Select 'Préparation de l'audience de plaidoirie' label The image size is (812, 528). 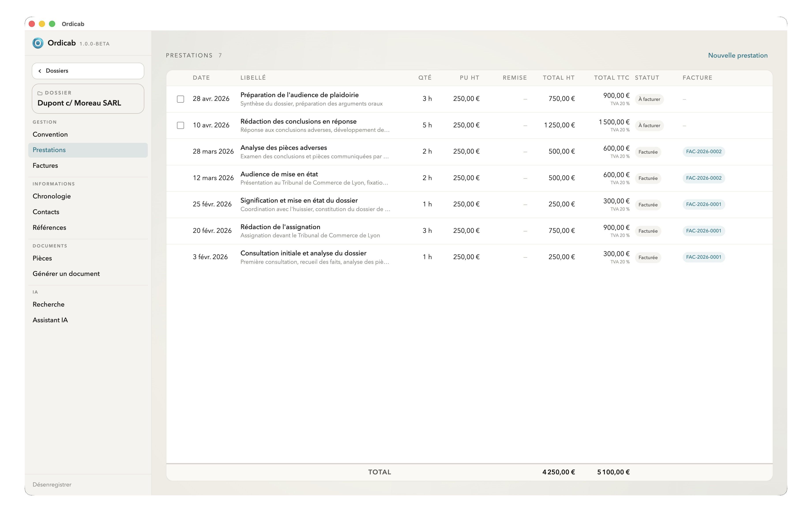[299, 95]
